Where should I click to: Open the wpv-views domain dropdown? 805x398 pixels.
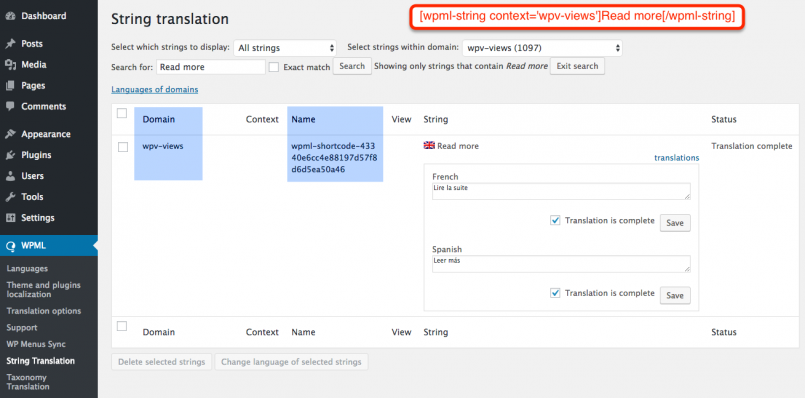(x=542, y=48)
